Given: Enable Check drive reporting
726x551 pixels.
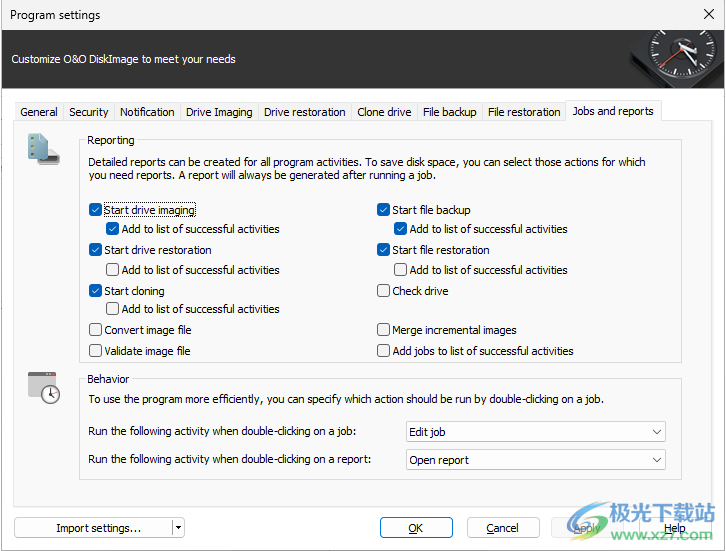Looking at the screenshot, I should (383, 291).
